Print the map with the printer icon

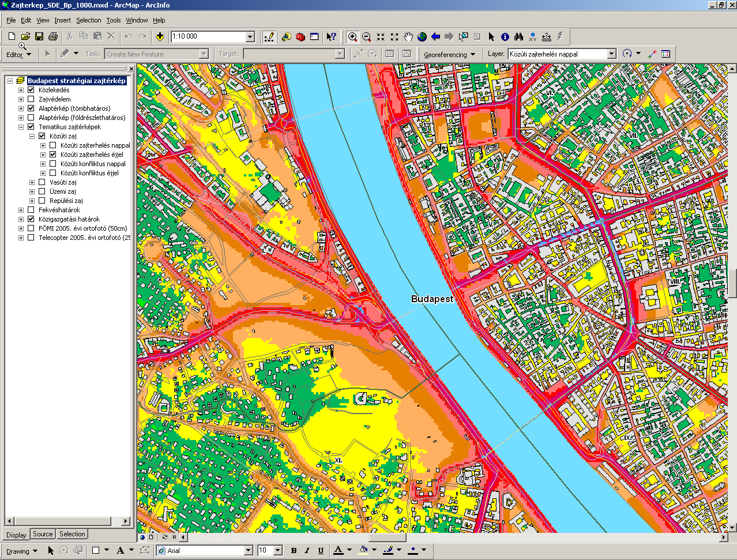[x=53, y=37]
